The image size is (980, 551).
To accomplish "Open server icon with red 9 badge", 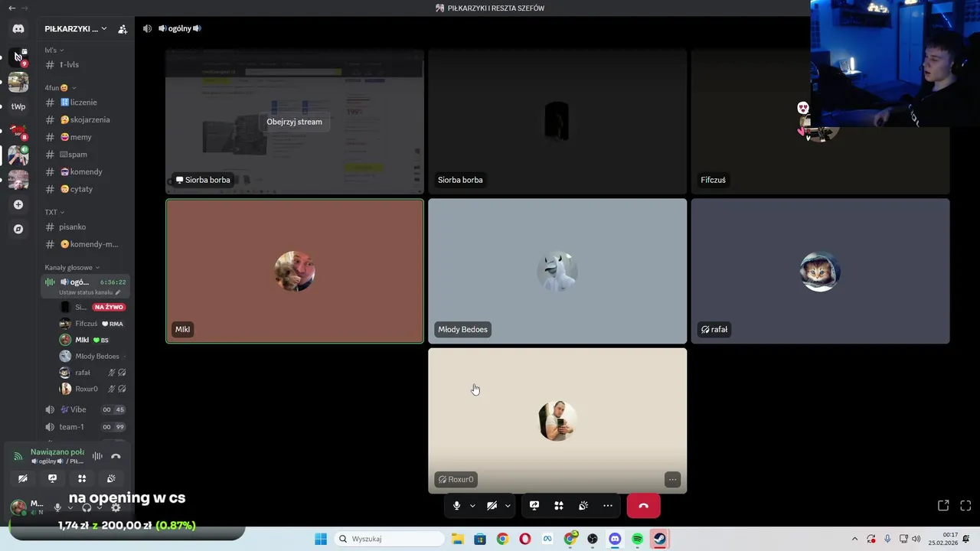I will point(18,57).
